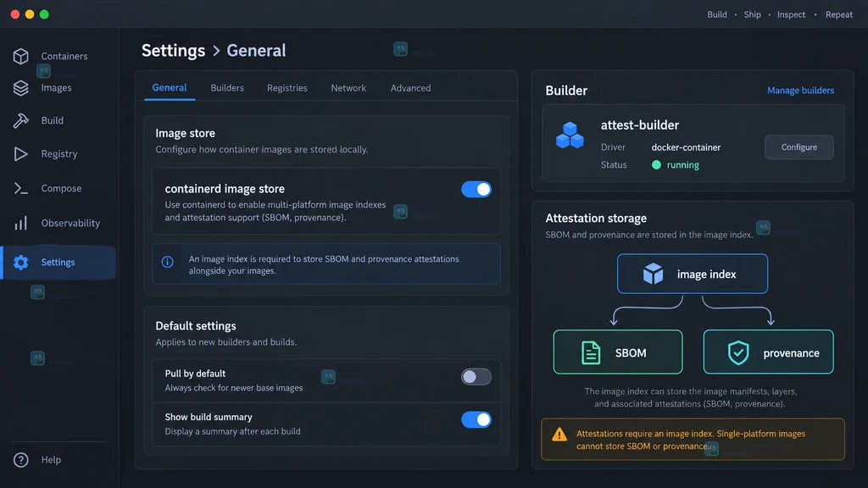Click the green running status dot

657,165
